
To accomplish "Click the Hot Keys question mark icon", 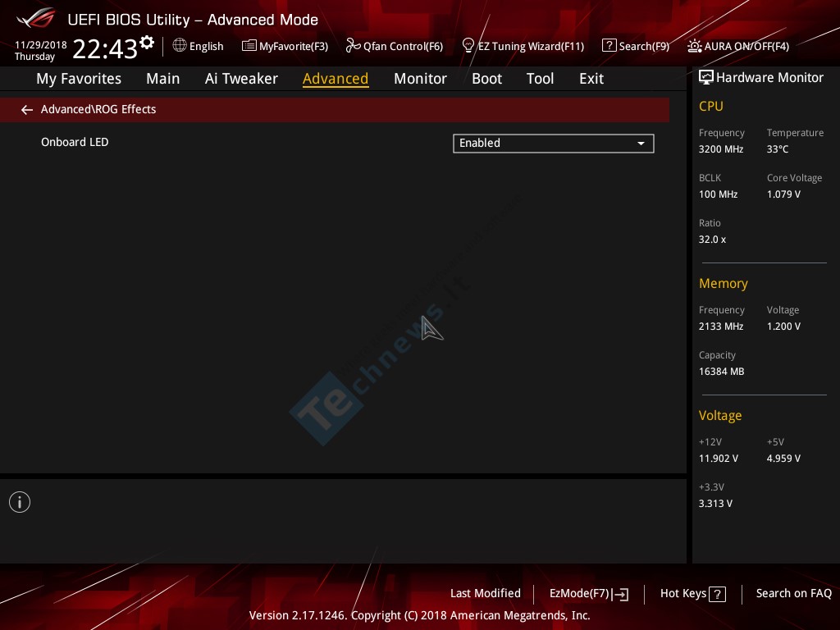I will [717, 594].
